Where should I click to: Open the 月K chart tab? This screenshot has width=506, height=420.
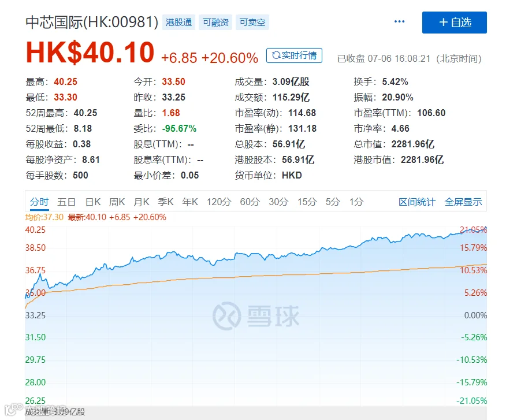click(142, 202)
